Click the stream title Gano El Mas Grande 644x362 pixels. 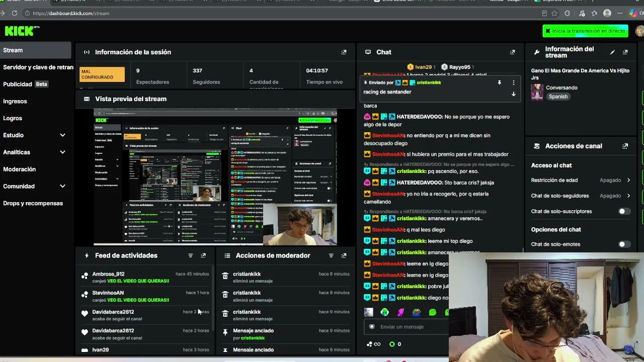click(580, 74)
